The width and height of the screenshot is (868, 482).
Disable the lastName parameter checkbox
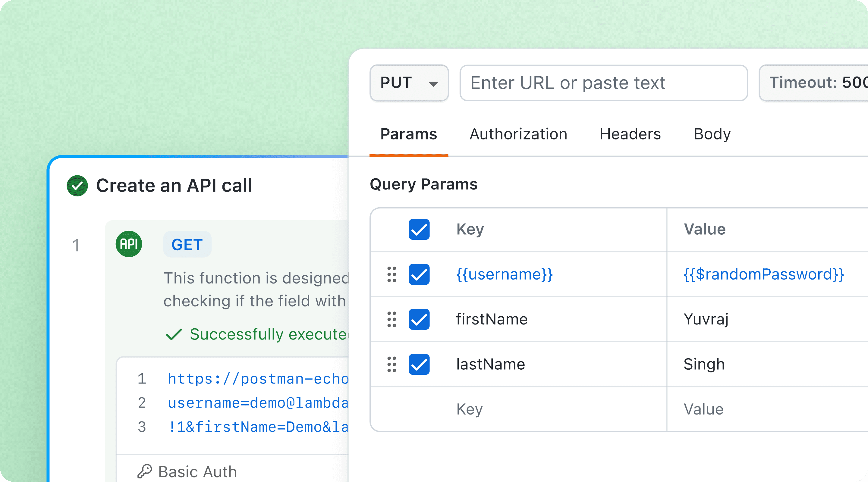pos(419,365)
